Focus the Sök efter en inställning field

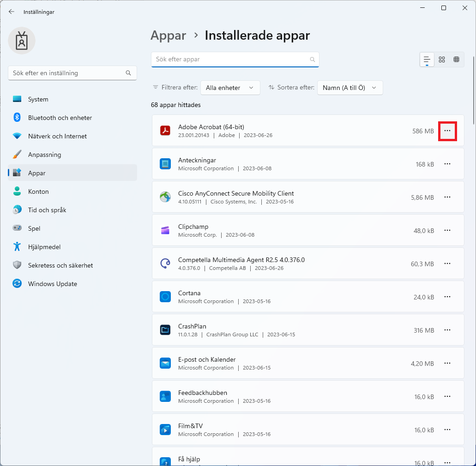point(72,73)
